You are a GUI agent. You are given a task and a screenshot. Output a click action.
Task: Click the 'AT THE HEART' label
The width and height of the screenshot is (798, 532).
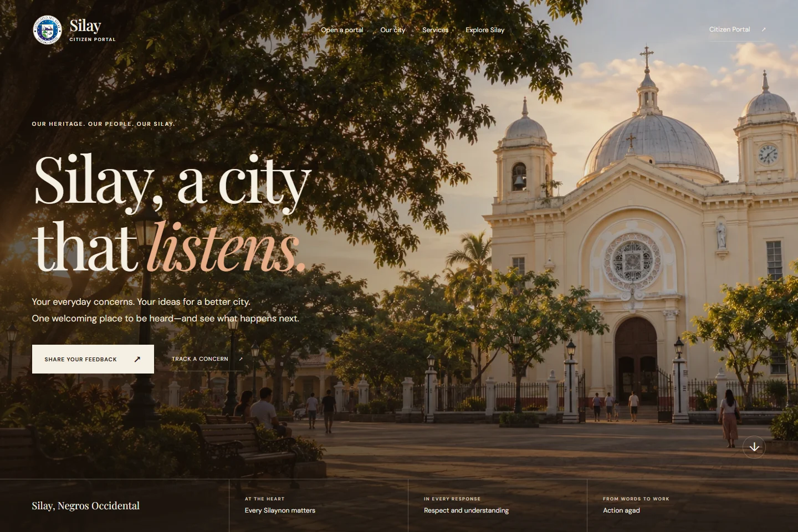(x=265, y=499)
